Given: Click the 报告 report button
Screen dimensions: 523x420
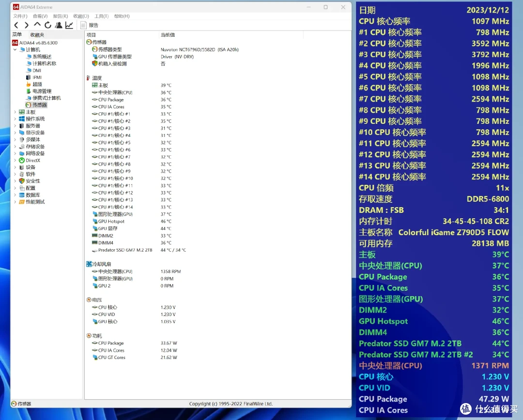Looking at the screenshot, I should [x=90, y=25].
